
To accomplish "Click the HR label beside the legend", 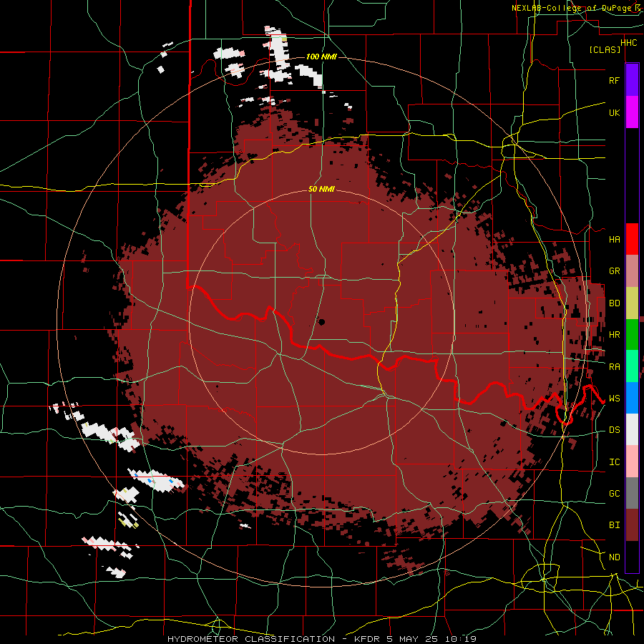I will tap(614, 334).
